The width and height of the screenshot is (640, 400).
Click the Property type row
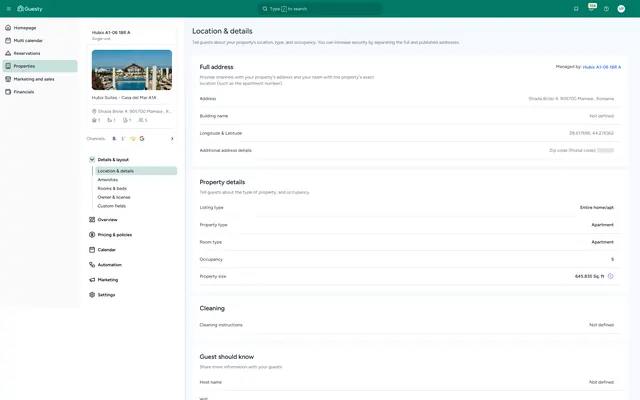[x=409, y=225]
